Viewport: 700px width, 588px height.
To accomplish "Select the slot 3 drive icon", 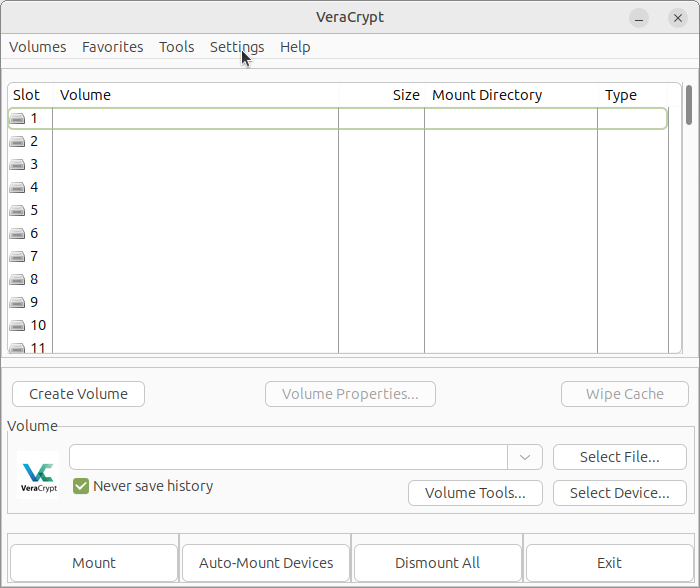I will [x=18, y=165].
